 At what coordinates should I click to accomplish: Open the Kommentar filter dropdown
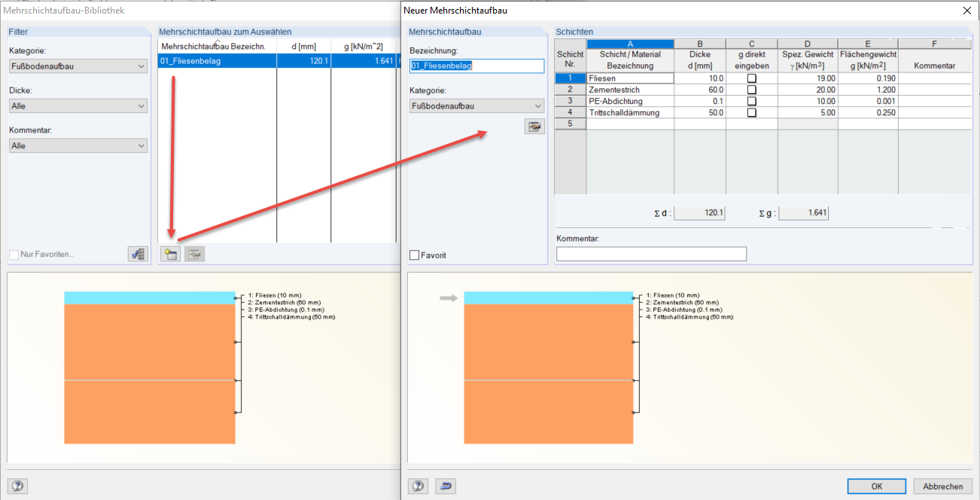[x=78, y=145]
